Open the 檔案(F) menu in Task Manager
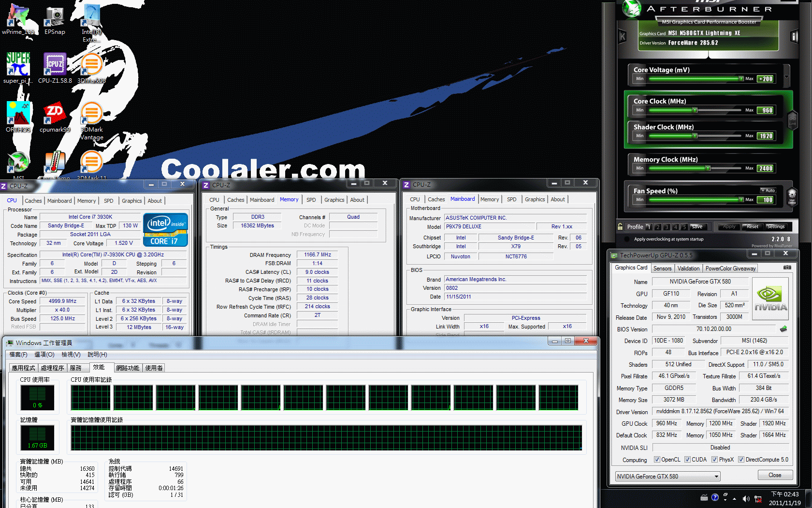 18,355
